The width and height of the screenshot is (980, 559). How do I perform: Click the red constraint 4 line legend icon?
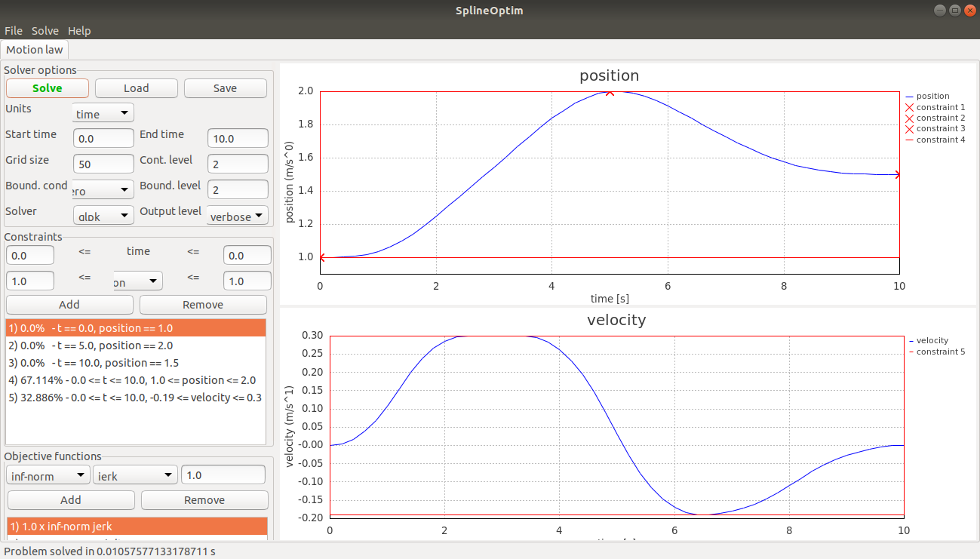pos(910,140)
